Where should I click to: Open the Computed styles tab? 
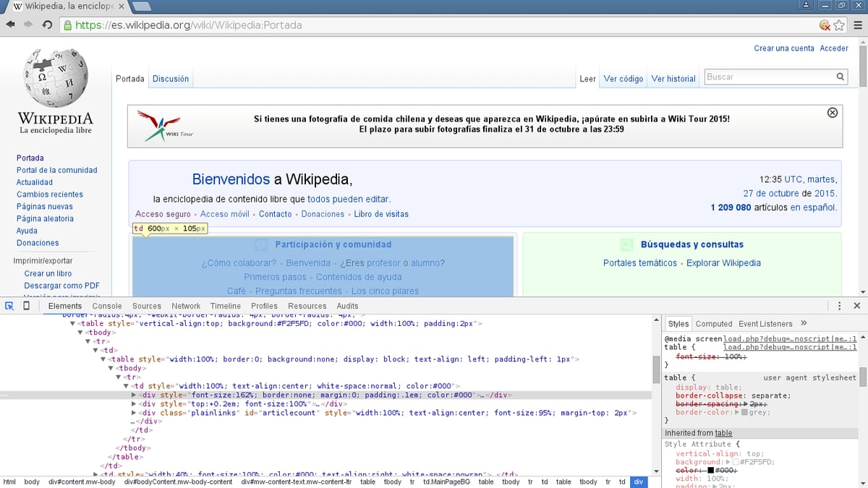[714, 324]
